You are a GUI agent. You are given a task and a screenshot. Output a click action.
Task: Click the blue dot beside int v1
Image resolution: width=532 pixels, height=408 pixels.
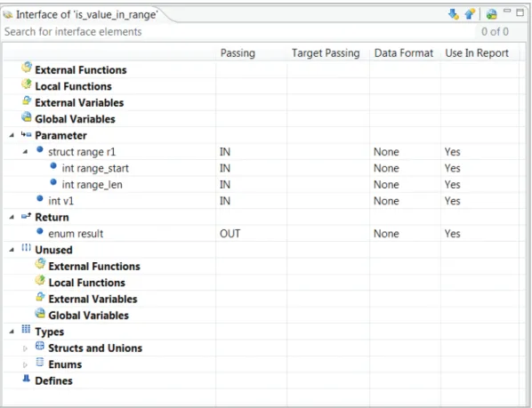point(40,198)
